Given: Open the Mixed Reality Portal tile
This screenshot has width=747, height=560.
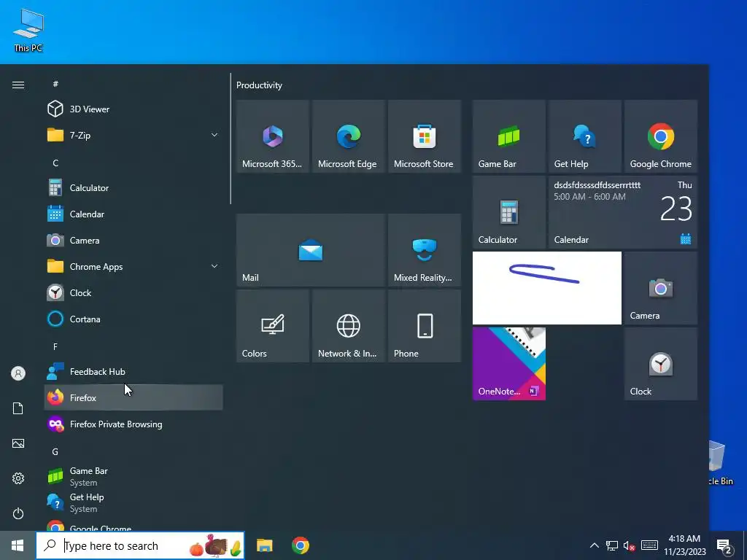Looking at the screenshot, I should (425, 250).
